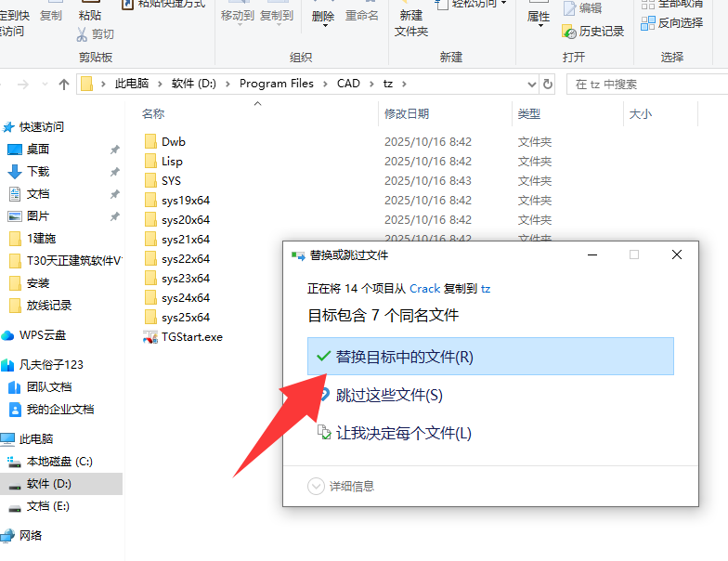Select the sys19x64 folder
The width and height of the screenshot is (728, 561).
[x=185, y=201]
